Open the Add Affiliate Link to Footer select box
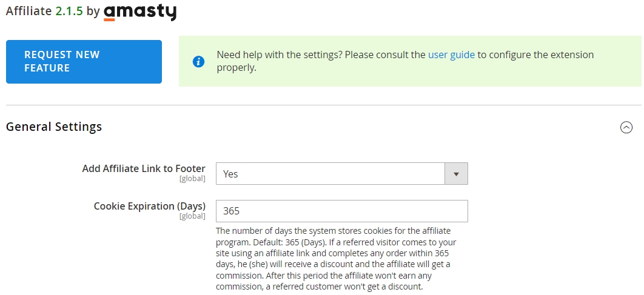This screenshot has height=295, width=644. tap(342, 174)
